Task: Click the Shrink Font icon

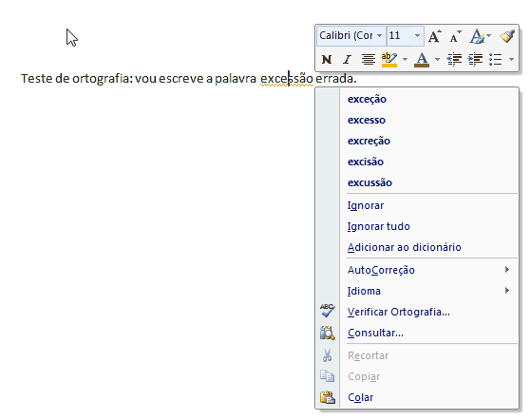Action: [x=455, y=36]
